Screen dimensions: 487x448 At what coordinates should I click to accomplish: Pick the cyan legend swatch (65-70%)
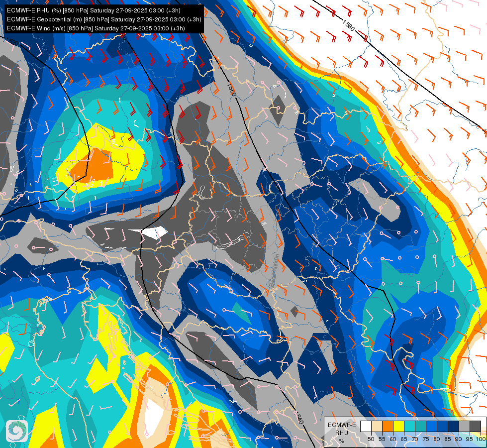pos(410,426)
